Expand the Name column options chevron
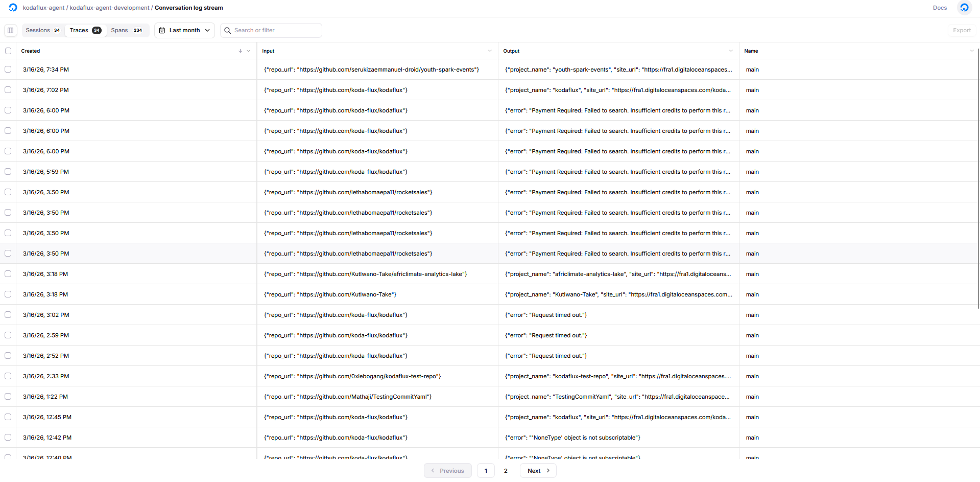The image size is (980, 482). [x=972, y=51]
